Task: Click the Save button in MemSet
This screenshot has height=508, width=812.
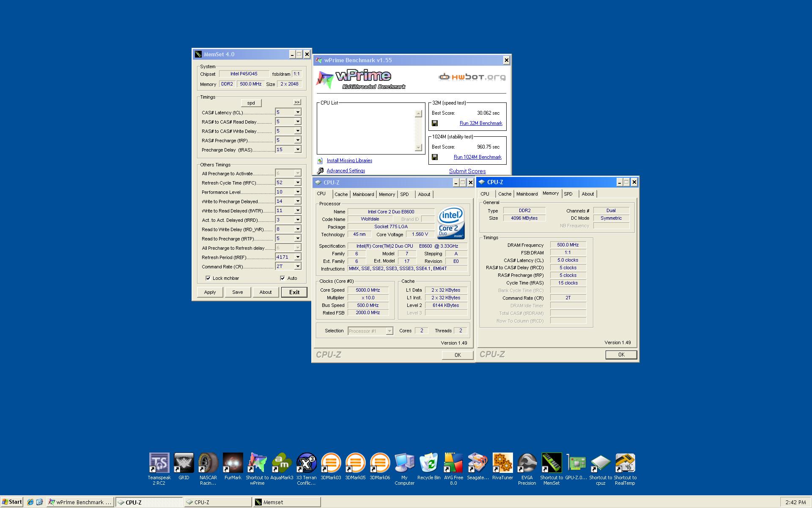Action: 238,292
